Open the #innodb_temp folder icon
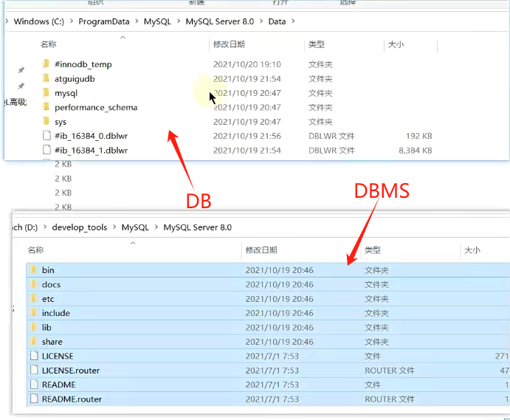510x420 pixels. 46,64
